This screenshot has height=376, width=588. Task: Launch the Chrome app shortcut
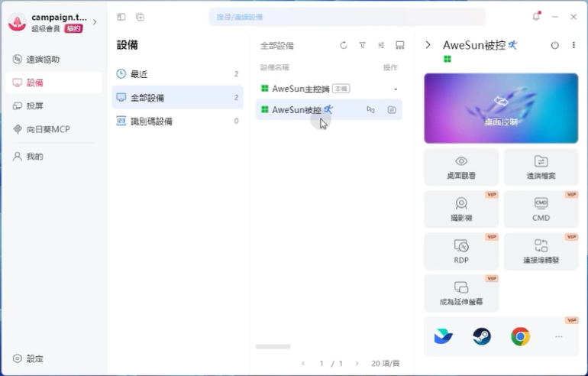coord(520,336)
